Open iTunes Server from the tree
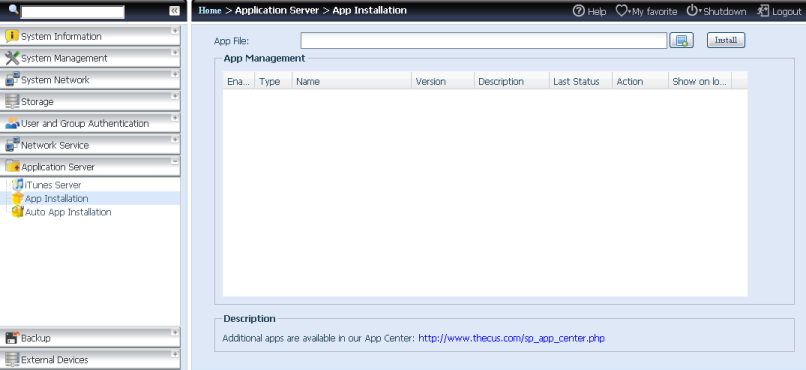This screenshot has width=806, height=370. point(53,185)
